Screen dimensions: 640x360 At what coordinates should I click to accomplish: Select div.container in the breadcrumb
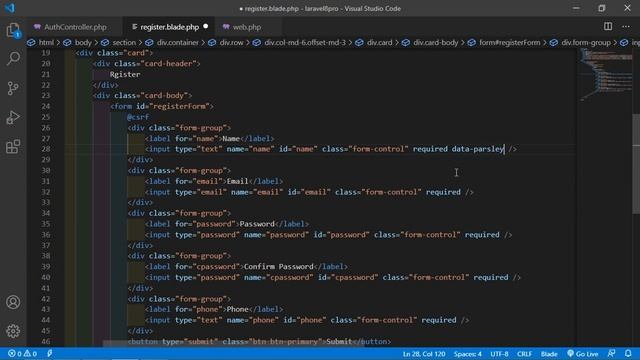178,42
